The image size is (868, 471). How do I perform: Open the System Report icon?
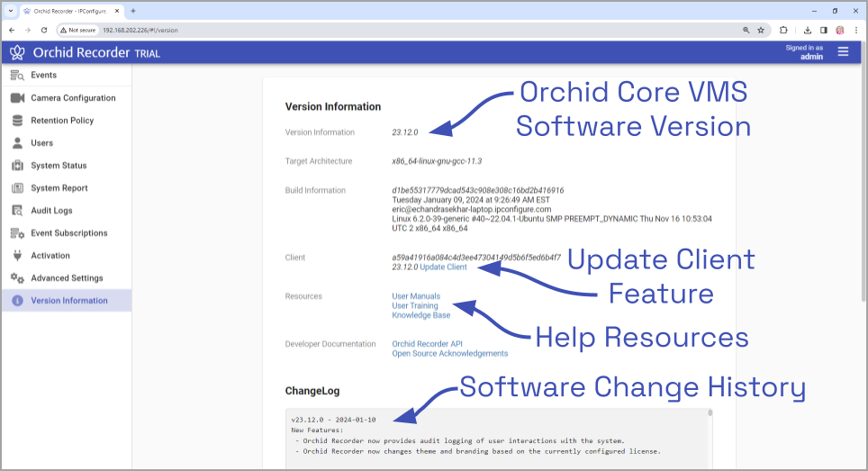17,188
